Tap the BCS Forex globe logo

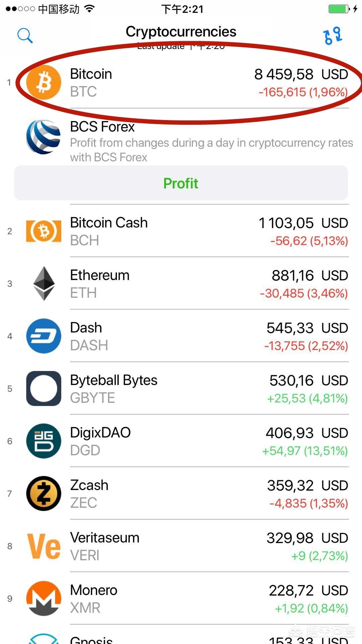click(44, 137)
